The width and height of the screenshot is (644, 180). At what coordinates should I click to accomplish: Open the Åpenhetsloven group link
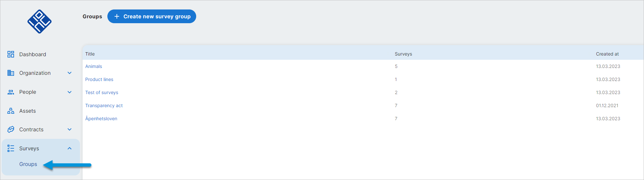tap(101, 118)
